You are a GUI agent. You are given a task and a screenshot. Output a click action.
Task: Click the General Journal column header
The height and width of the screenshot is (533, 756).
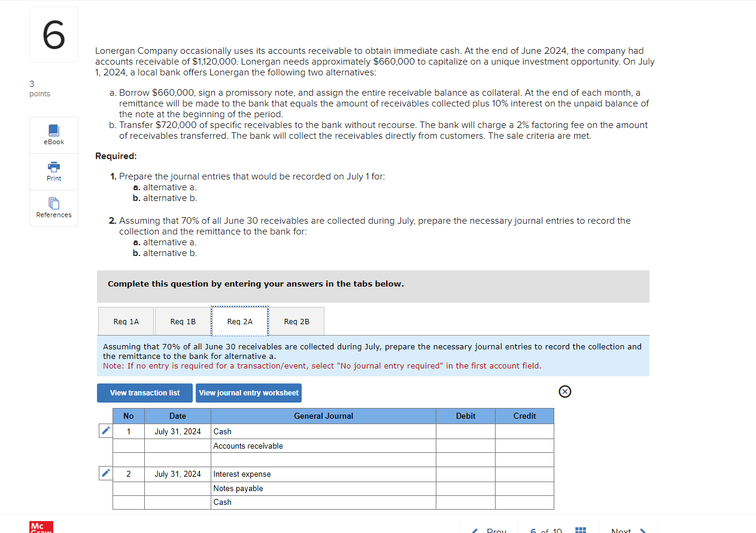323,416
